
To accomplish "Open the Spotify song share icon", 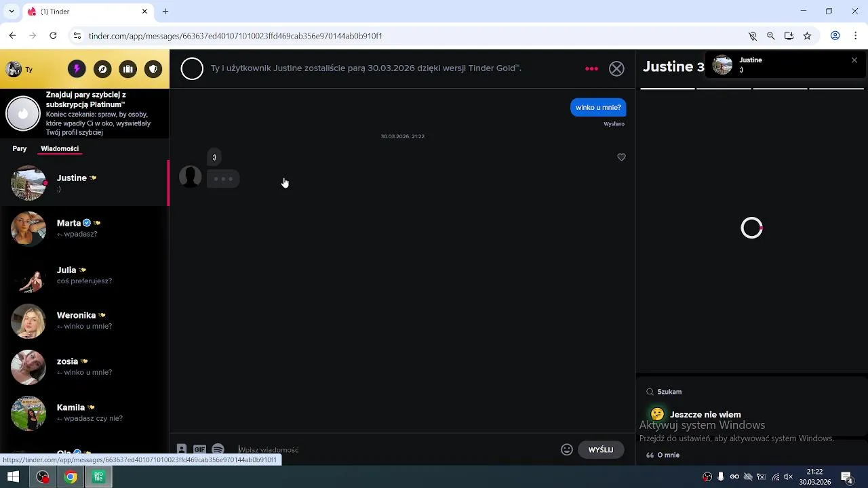I will [218, 449].
